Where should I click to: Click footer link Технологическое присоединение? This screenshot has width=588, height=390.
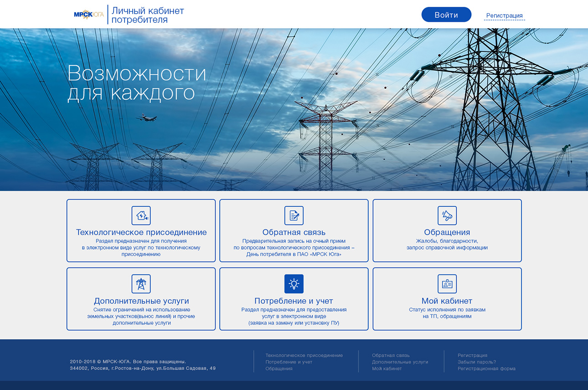[x=304, y=355]
